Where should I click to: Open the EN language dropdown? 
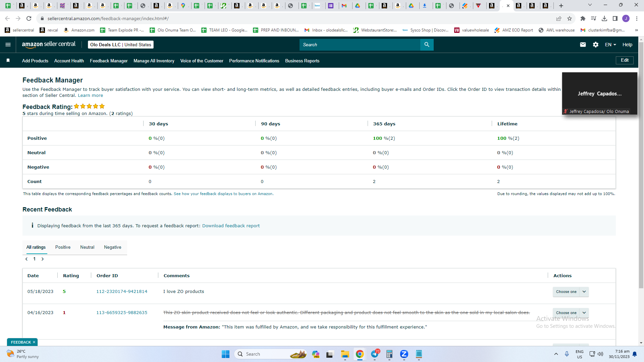click(610, 45)
